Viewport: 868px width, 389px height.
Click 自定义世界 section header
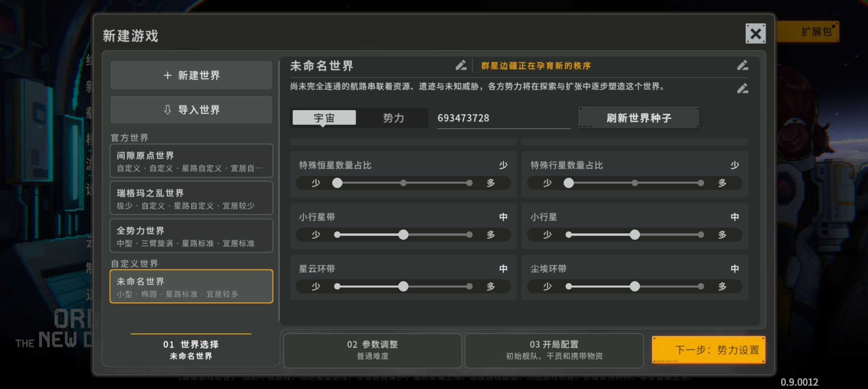pyautogui.click(x=134, y=264)
